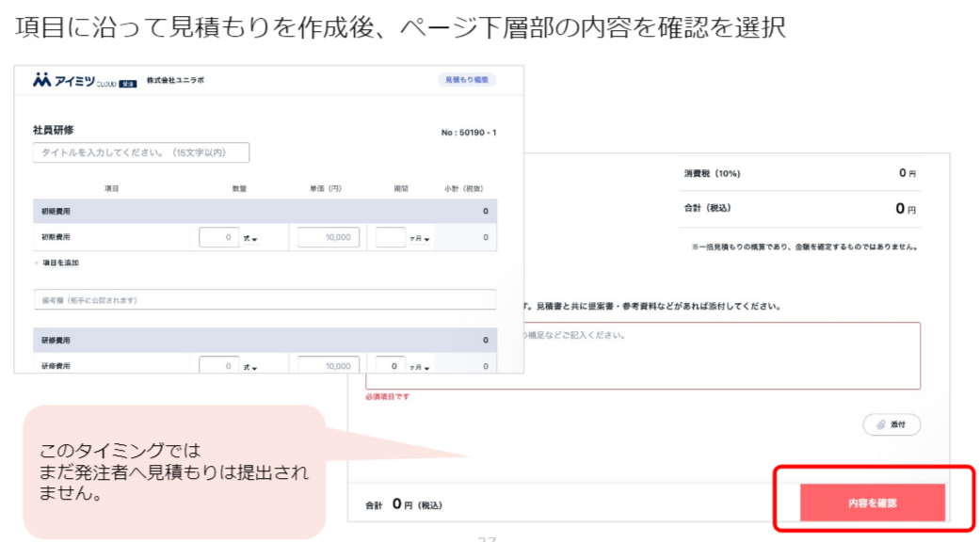This screenshot has height=542, width=980.
Task: Click the 備考欄 remarks input field
Action: click(x=265, y=299)
